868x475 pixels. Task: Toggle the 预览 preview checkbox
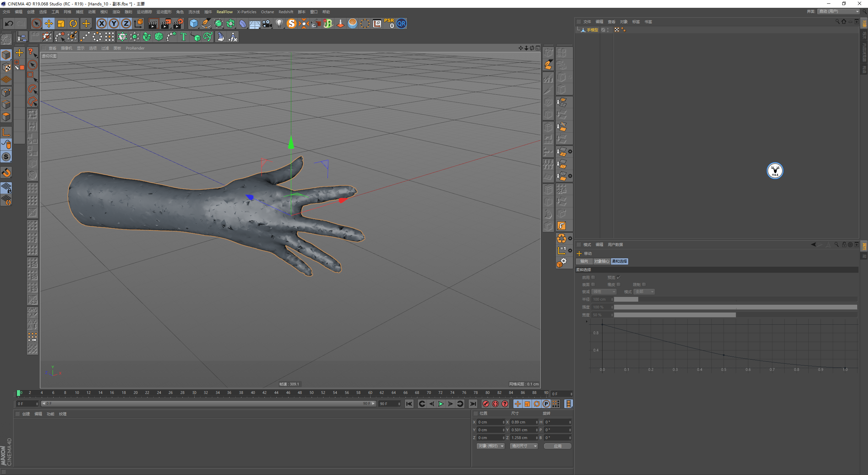[x=618, y=277]
